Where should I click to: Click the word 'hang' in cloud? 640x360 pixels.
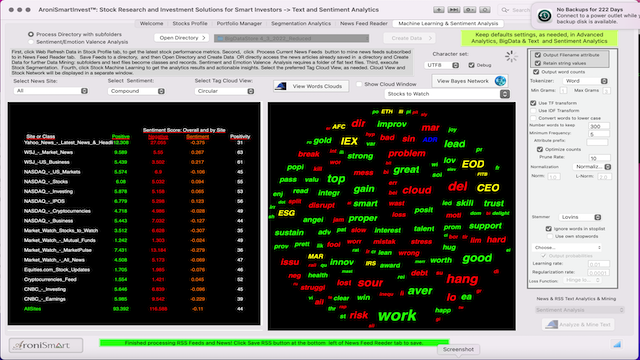pos(462,279)
